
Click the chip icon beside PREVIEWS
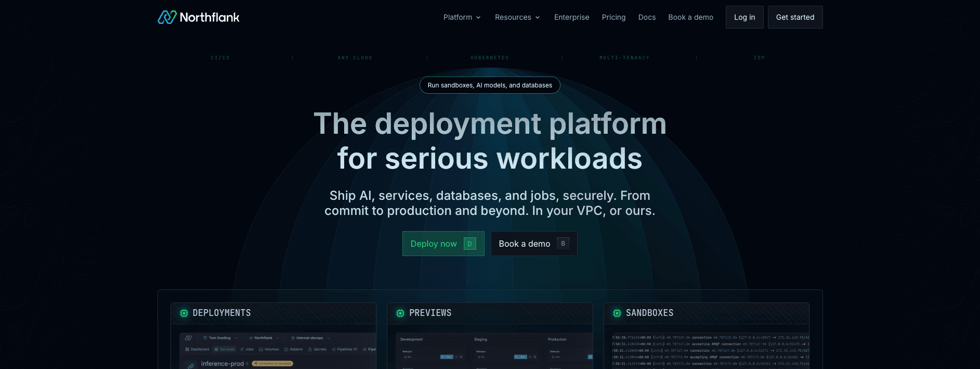point(400,313)
